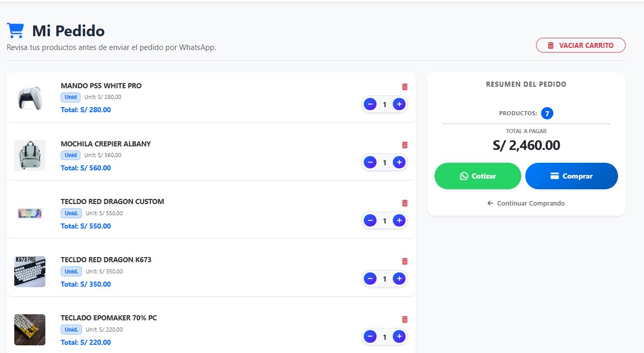Click the blue Comprar button
The width and height of the screenshot is (644, 353).
point(571,176)
